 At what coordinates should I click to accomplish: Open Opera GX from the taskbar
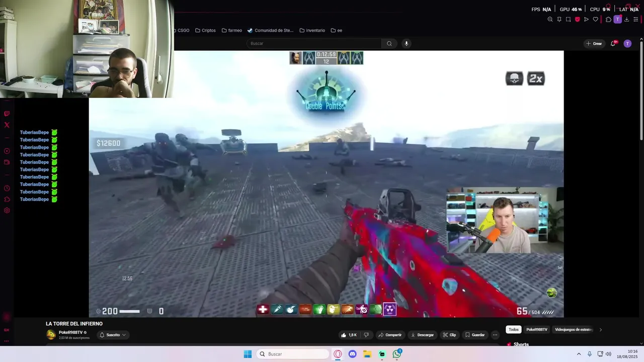[338, 354]
